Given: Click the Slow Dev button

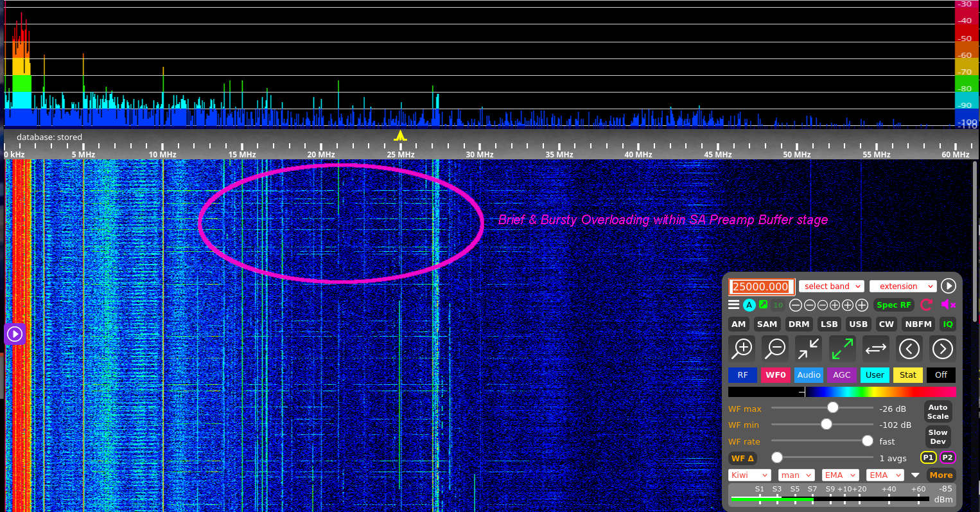Looking at the screenshot, I should [x=938, y=437].
